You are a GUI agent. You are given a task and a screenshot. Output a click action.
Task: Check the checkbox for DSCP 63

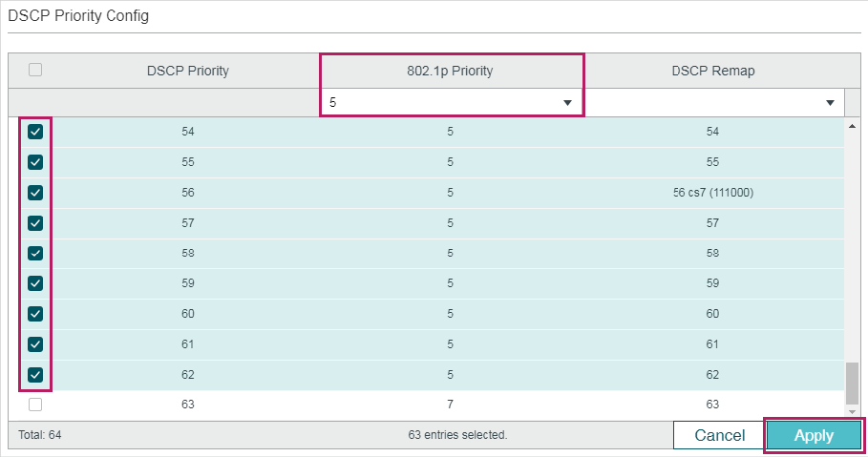coord(35,405)
